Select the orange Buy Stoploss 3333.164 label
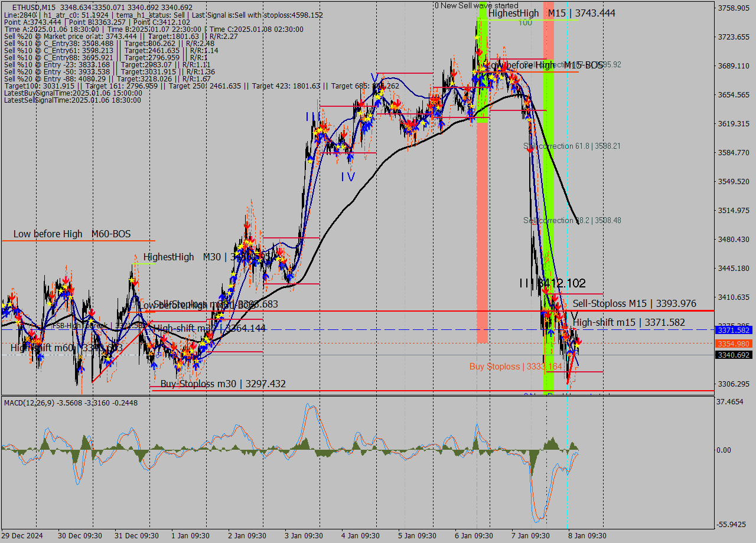Image resolution: width=756 pixels, height=543 pixels. click(516, 367)
